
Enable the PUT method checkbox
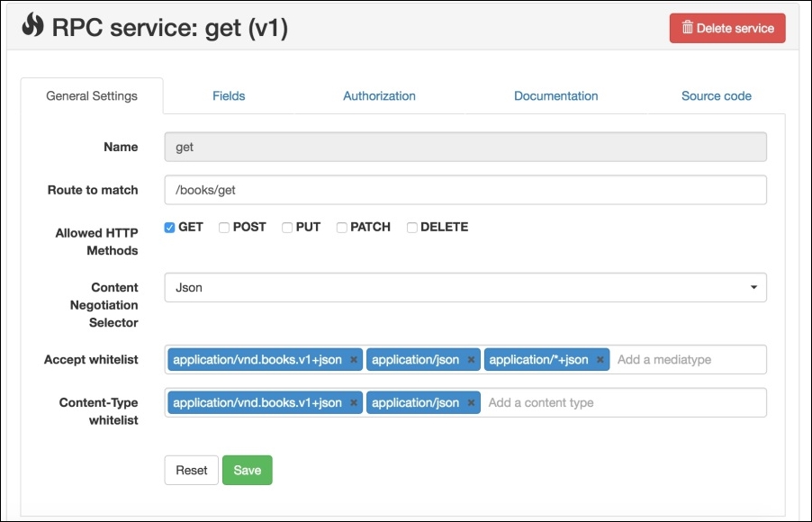click(287, 228)
